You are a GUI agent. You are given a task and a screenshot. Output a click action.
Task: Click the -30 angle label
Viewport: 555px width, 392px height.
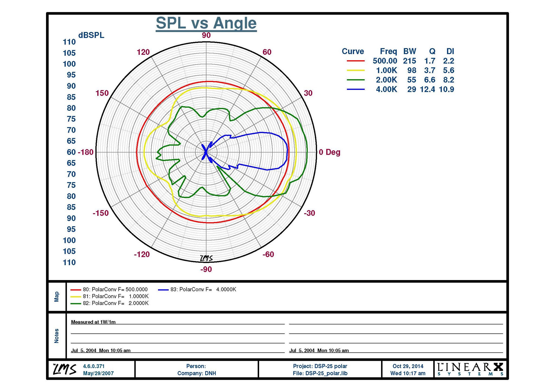pos(309,213)
